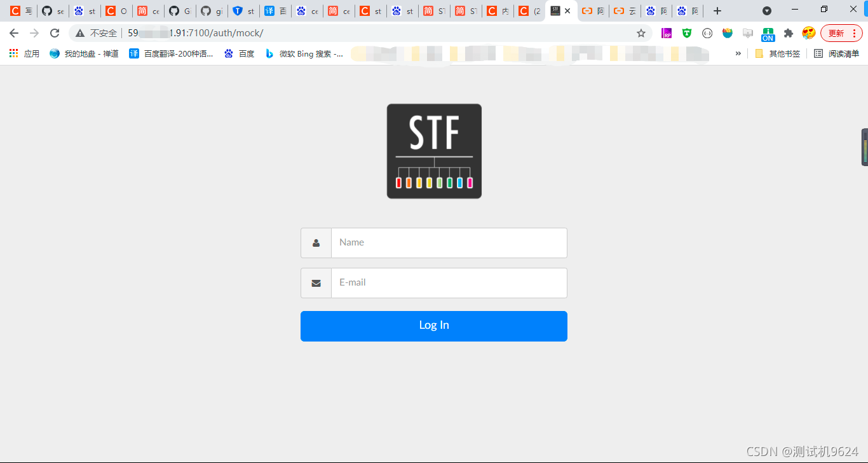868x463 pixels.
Task: Click the user icon beside Name field
Action: (x=316, y=243)
